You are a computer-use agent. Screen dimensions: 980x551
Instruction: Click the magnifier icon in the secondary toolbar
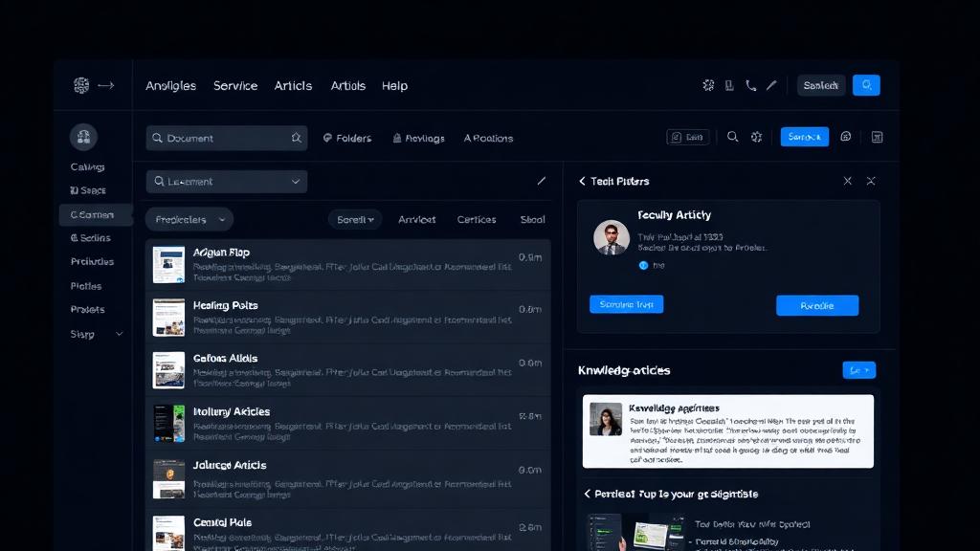point(733,137)
